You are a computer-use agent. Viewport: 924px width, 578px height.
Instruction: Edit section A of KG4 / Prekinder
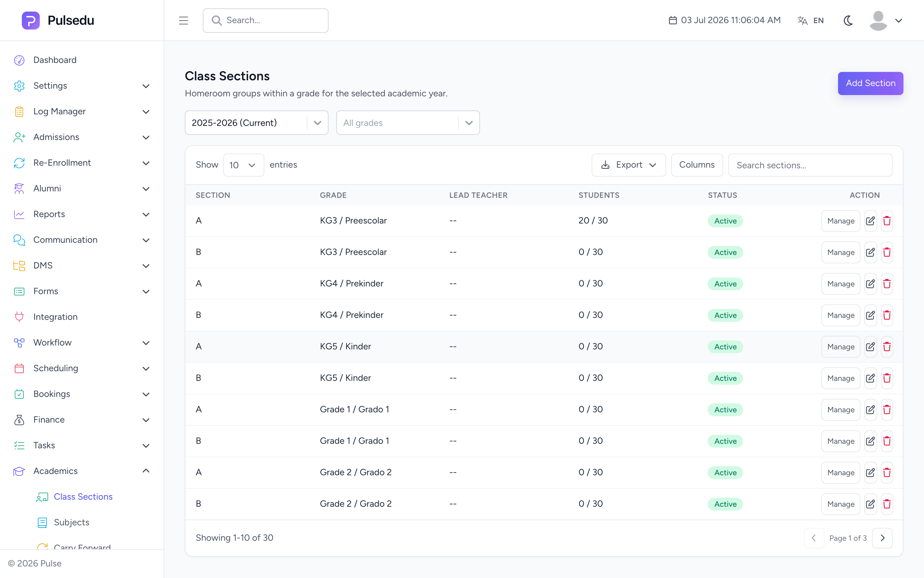coord(870,284)
